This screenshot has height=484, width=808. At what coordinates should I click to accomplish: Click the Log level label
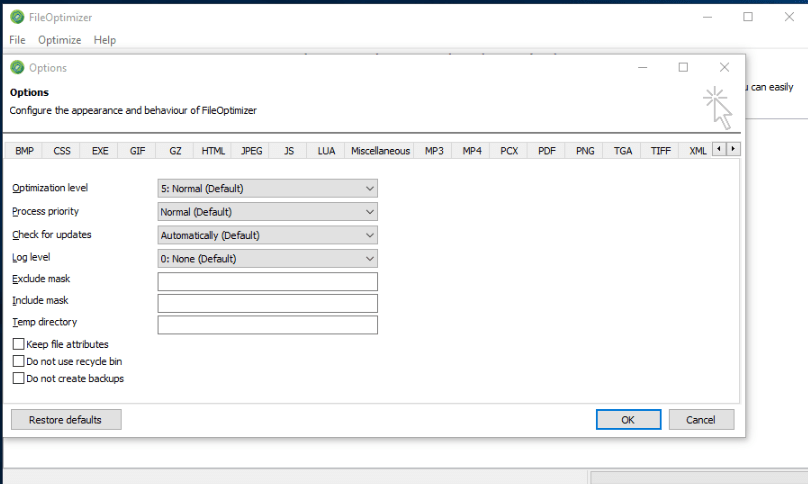click(31, 257)
